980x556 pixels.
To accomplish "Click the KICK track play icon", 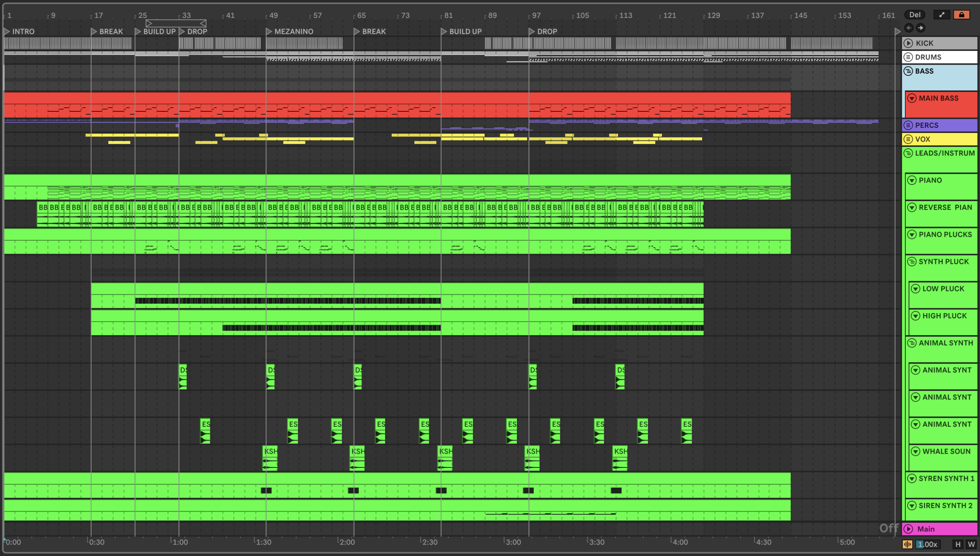I will click(x=908, y=43).
